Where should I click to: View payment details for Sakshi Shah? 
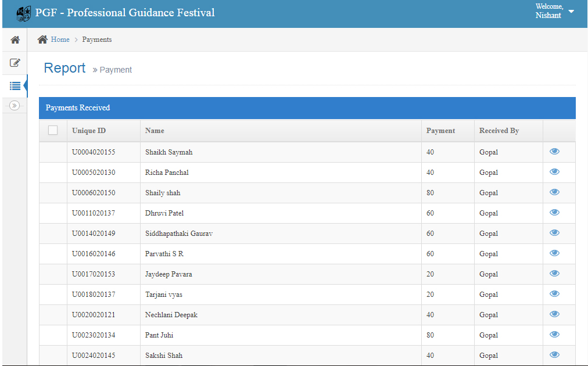pos(555,355)
